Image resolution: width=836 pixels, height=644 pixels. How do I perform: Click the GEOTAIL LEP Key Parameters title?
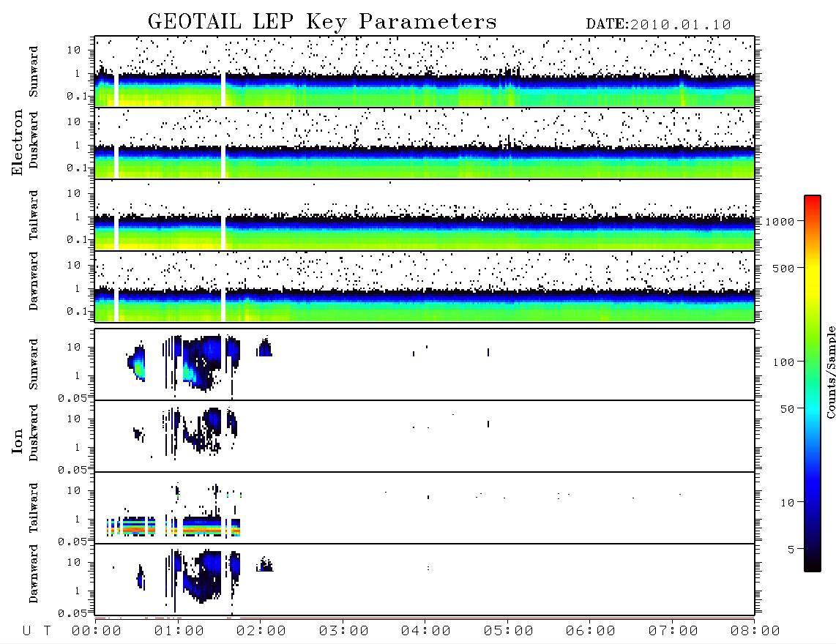322,22
